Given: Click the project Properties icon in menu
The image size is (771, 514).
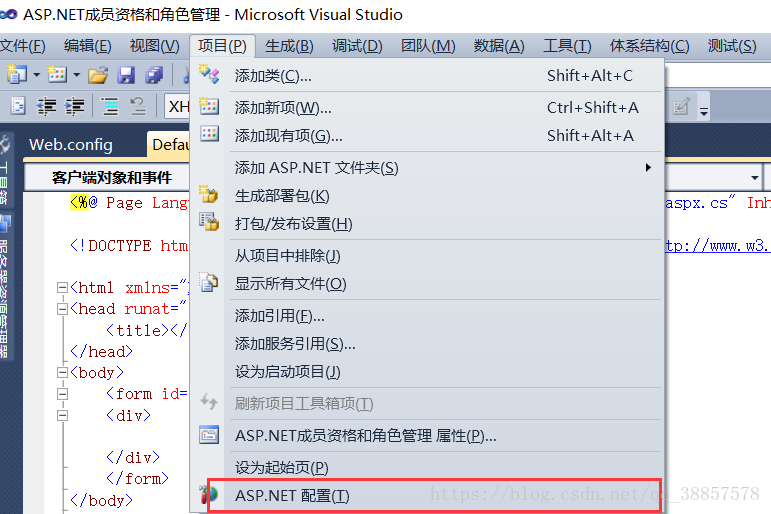Looking at the screenshot, I should [209, 435].
